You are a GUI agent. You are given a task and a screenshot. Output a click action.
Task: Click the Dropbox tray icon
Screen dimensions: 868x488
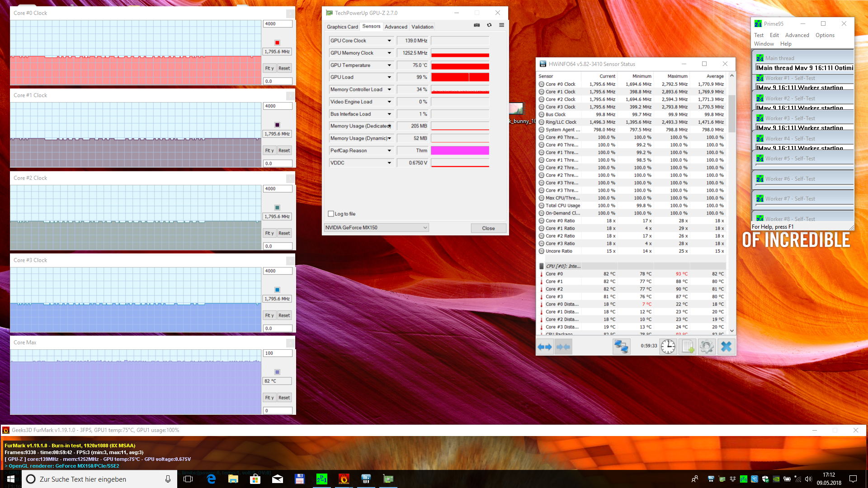(733, 479)
